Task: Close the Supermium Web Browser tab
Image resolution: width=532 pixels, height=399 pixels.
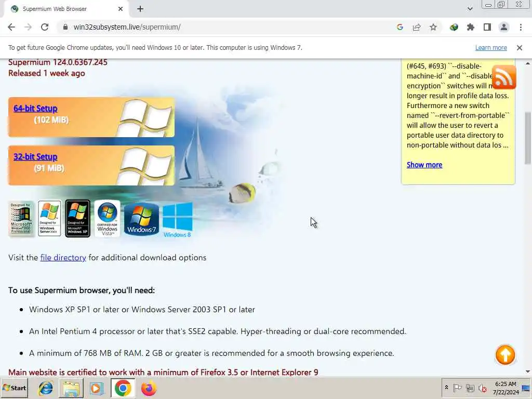Action: tap(121, 9)
